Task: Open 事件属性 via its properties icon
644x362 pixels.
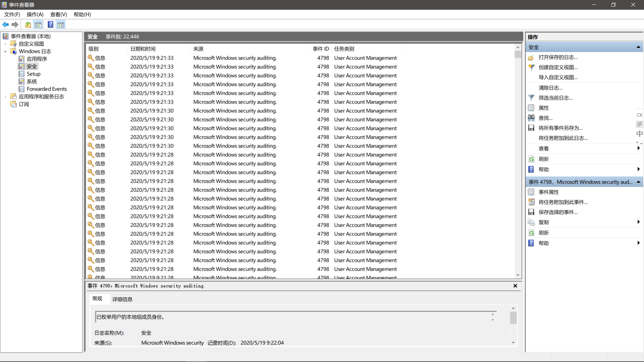Action: pos(531,192)
